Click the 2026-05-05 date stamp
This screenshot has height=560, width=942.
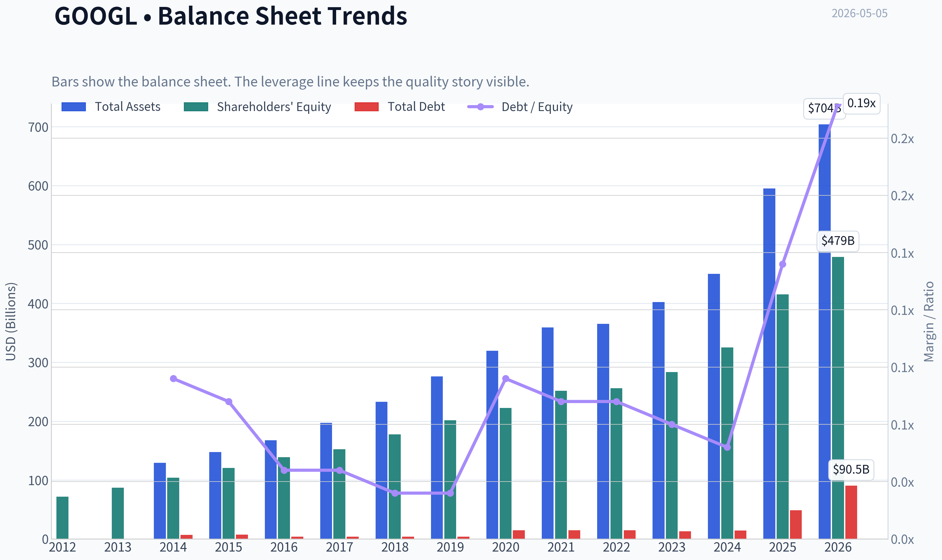pyautogui.click(x=859, y=13)
